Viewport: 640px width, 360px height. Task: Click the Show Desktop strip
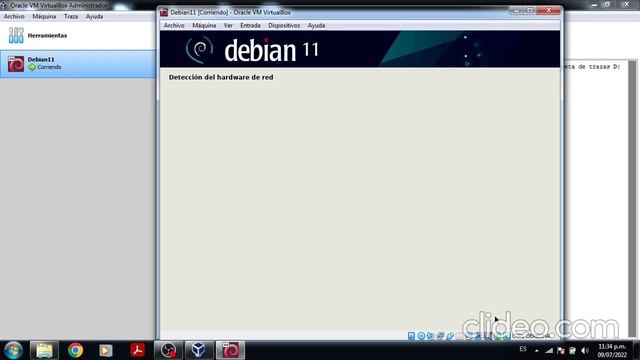636,350
